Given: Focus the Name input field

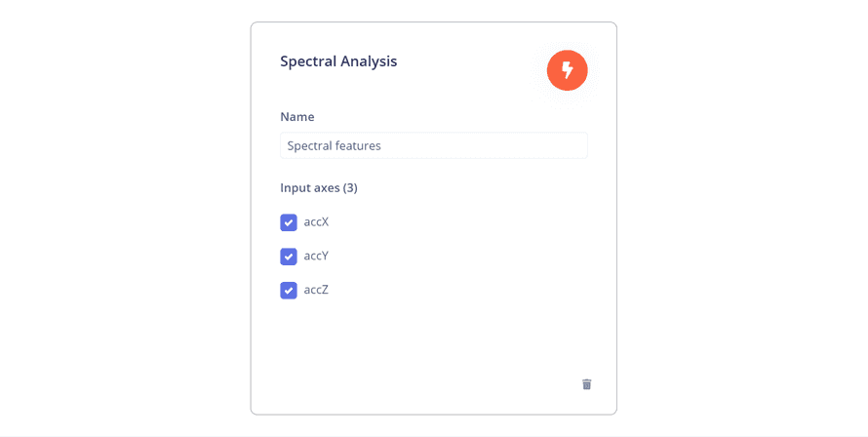Looking at the screenshot, I should tap(433, 145).
